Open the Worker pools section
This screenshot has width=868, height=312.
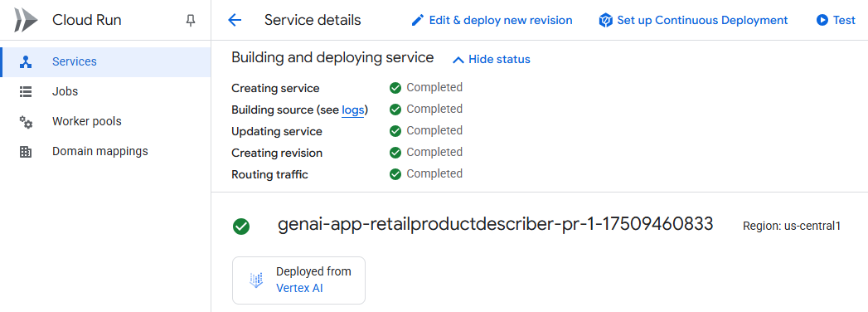(105, 121)
